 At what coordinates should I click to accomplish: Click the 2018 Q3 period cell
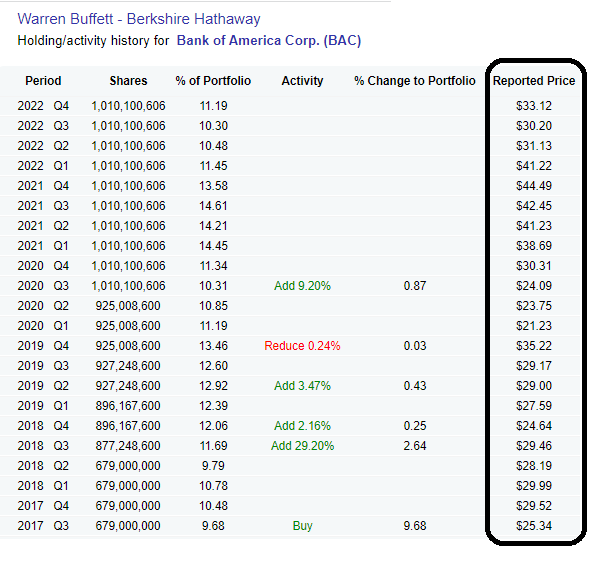pyautogui.click(x=43, y=446)
